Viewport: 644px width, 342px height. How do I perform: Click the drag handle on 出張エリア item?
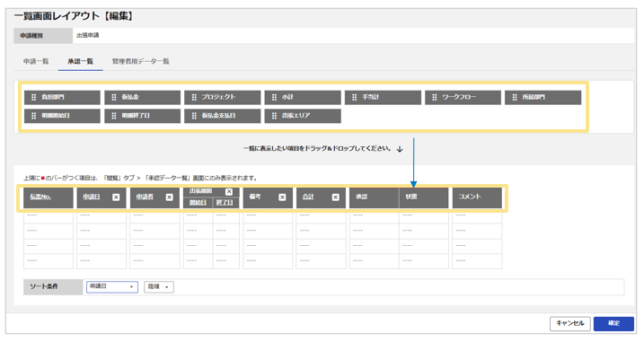[274, 116]
